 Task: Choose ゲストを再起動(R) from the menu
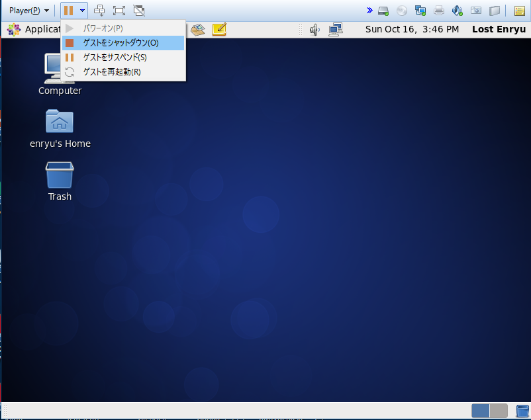[x=123, y=72]
